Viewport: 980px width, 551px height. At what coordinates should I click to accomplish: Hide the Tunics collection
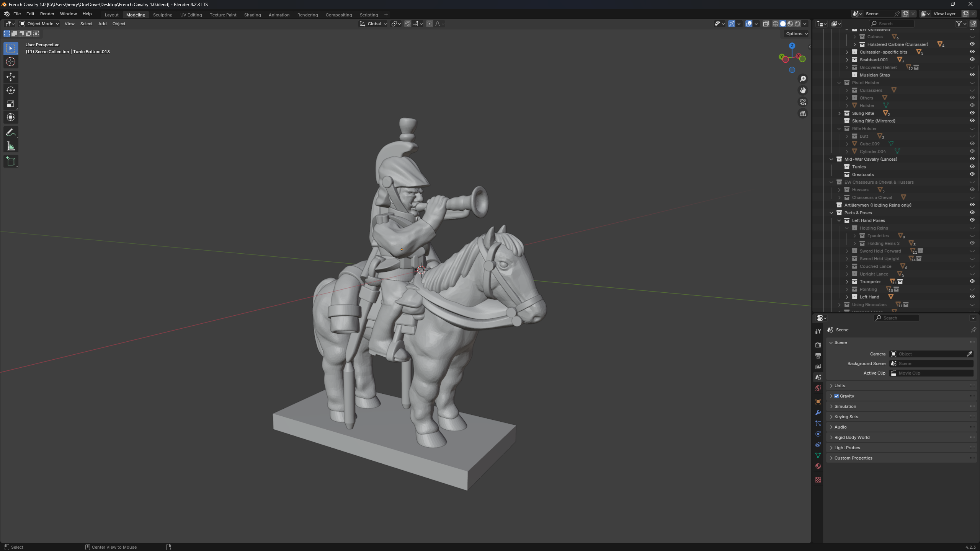pyautogui.click(x=972, y=167)
